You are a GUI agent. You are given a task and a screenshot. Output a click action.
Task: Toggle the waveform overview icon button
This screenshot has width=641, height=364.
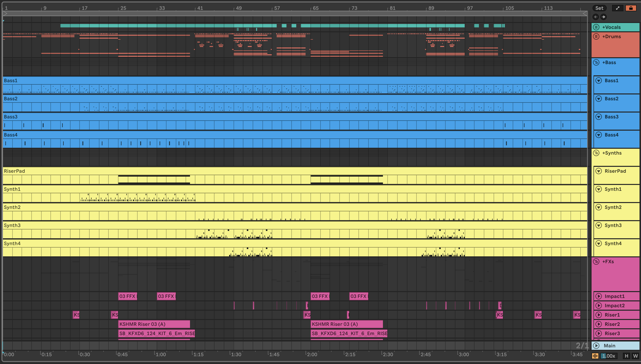(x=595, y=356)
